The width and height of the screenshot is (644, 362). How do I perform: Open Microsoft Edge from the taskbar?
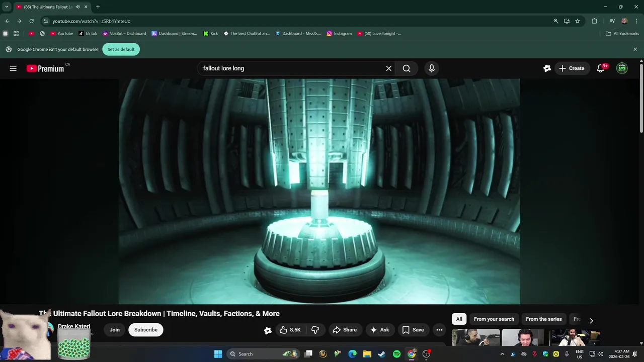[x=353, y=354]
